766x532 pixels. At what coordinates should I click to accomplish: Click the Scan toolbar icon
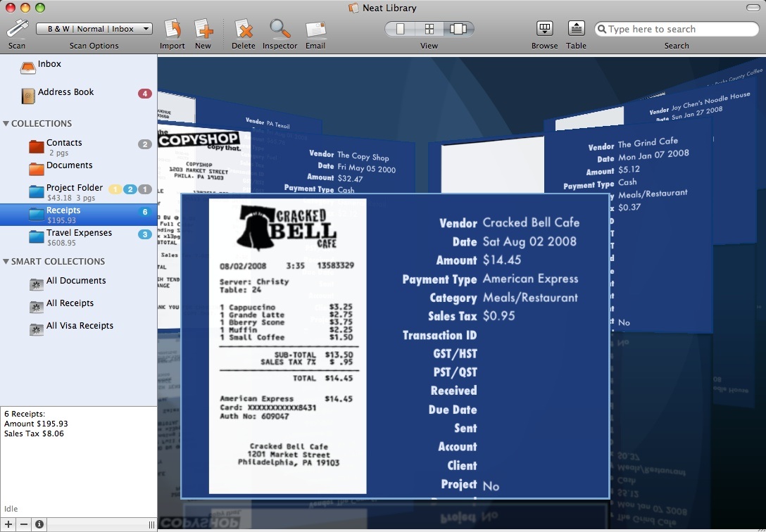(17, 29)
